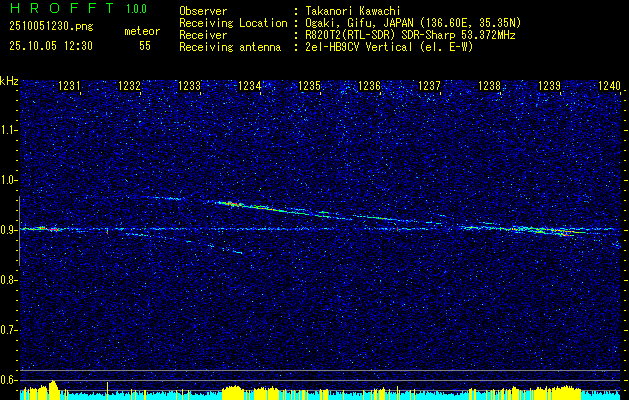Click the 1.0 kHz frequency label
The height and width of the screenshot is (400, 629).
(9, 180)
